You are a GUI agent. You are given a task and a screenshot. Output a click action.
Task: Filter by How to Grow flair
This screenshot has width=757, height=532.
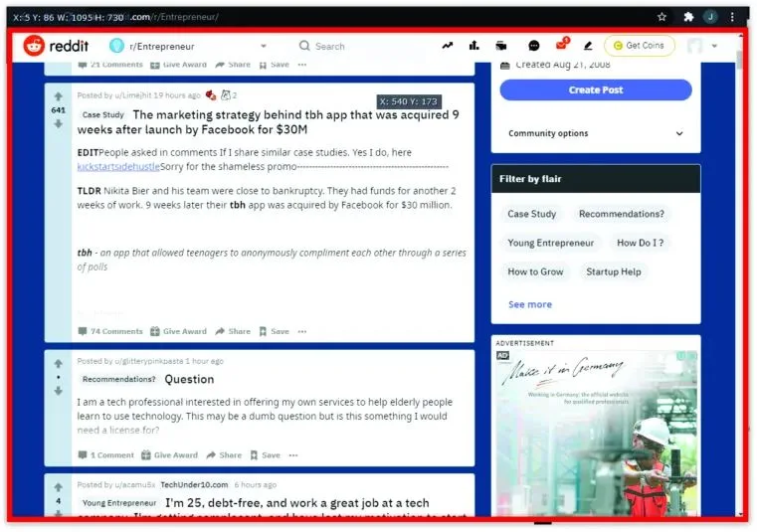(535, 271)
